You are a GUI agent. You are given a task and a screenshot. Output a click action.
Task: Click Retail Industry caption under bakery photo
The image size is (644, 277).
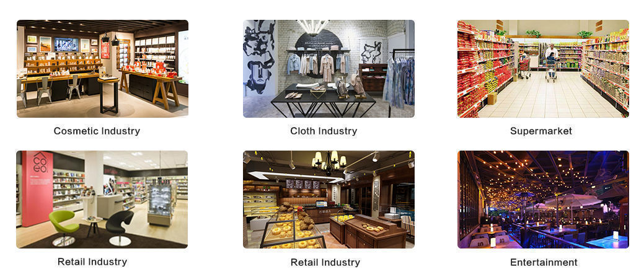coord(325,262)
